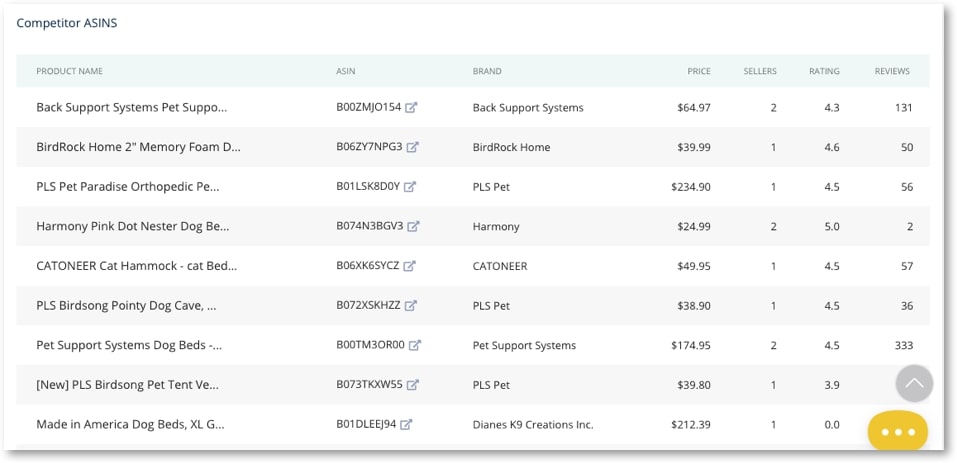Click price $39.99
The height and width of the screenshot is (463, 957).
click(x=694, y=148)
